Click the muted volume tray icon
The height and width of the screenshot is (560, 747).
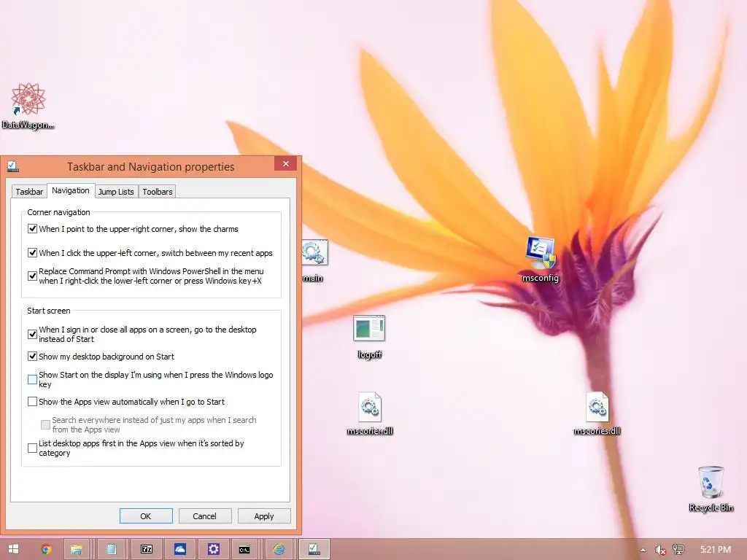(x=660, y=550)
